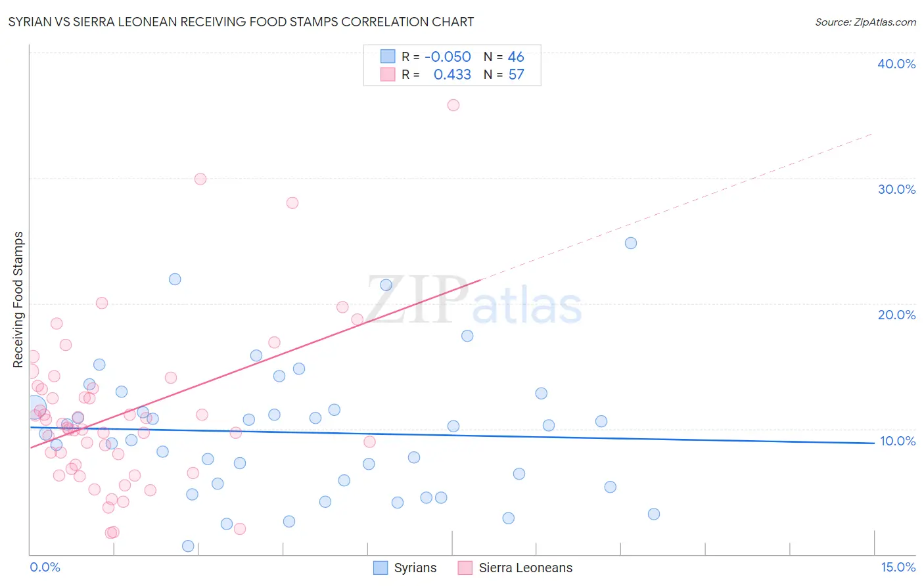
Task: Click the 10.0% y-axis label
Action: pyautogui.click(x=898, y=441)
